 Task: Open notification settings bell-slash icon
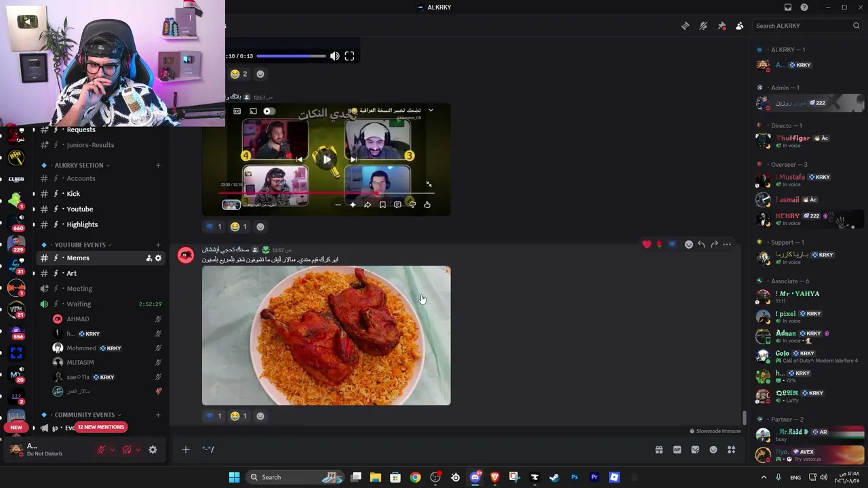(703, 26)
